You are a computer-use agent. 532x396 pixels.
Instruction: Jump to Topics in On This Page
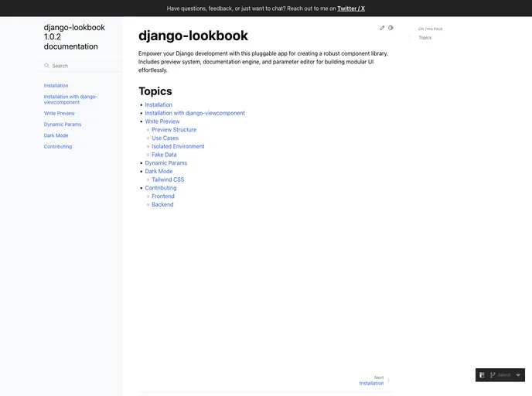425,38
